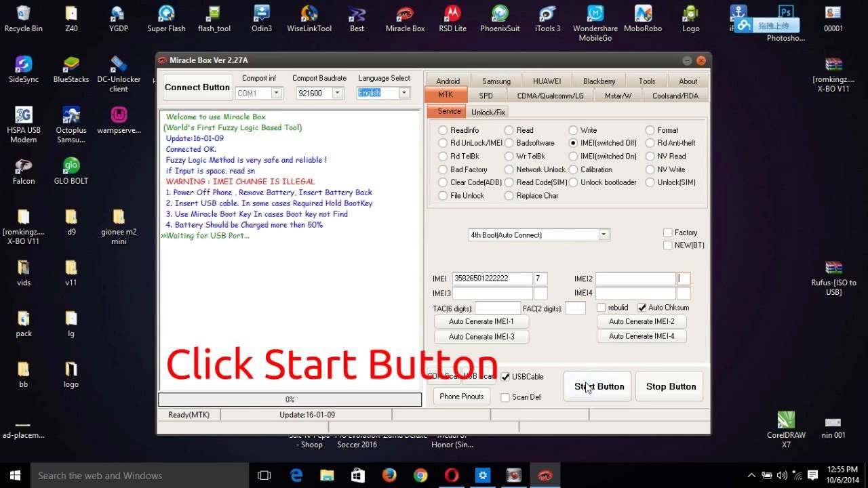This screenshot has width=868, height=488.
Task: Click the Auto Generate IMEI-2 button
Action: (x=642, y=321)
